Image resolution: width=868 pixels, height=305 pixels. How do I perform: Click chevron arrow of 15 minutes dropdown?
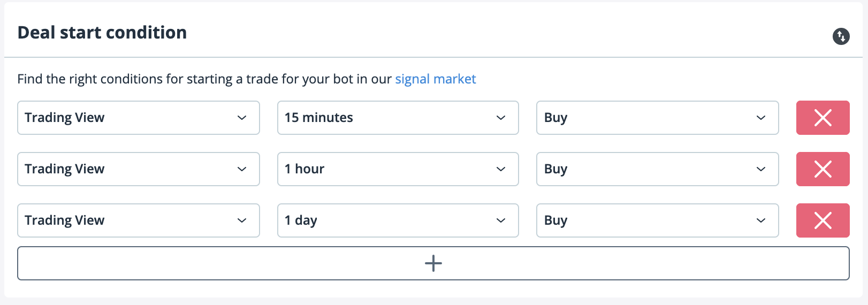[501, 118]
